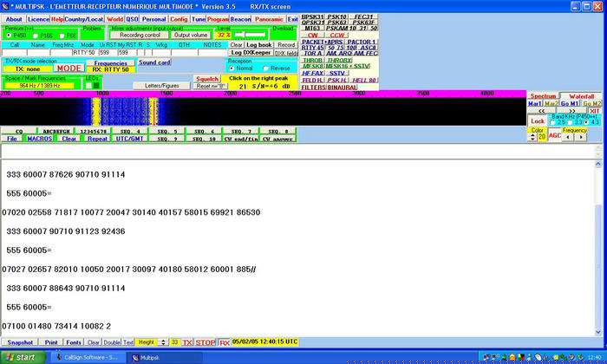
Task: Open the Beacon menu item
Action: point(240,19)
